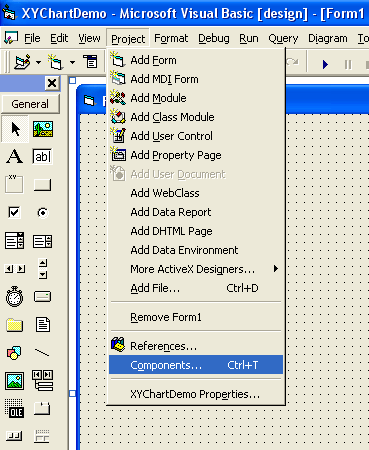Select the Image control tool

(x=14, y=381)
